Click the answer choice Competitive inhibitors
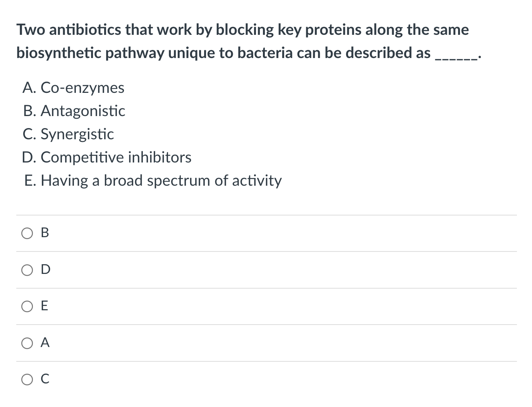Image resolution: width=532 pixels, height=407 pixels. coord(107,157)
